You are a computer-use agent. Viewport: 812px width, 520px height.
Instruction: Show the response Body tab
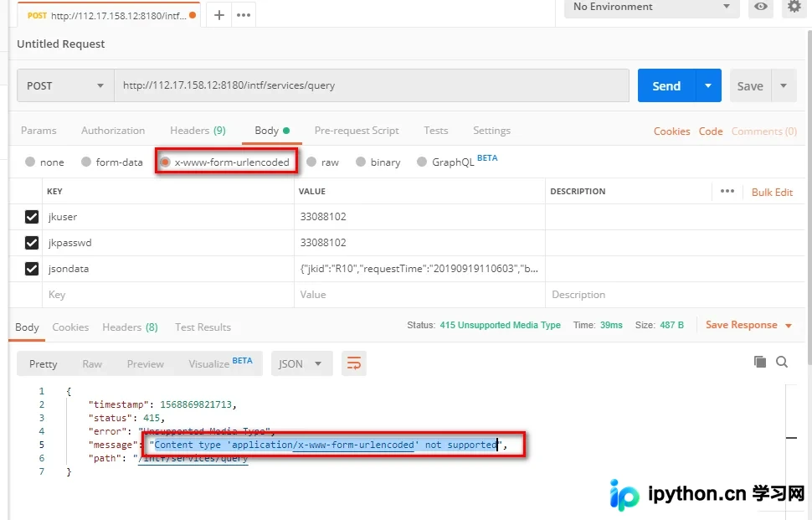(x=27, y=327)
